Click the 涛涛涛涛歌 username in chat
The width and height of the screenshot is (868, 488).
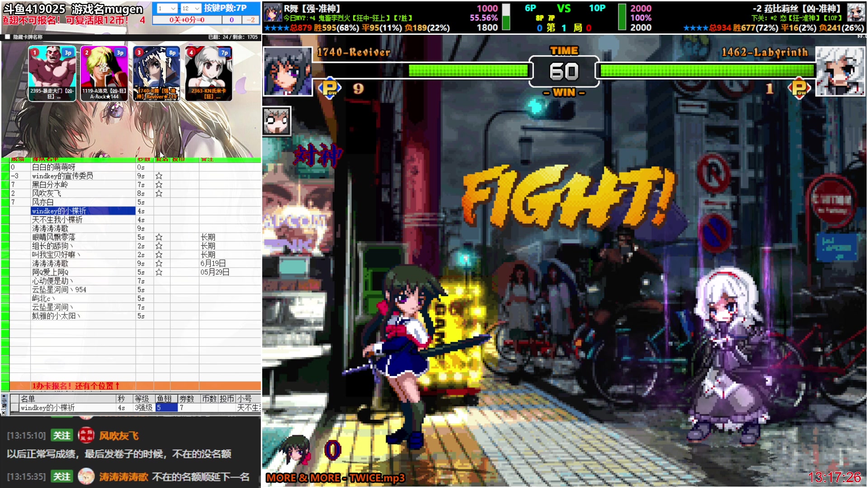[123, 477]
